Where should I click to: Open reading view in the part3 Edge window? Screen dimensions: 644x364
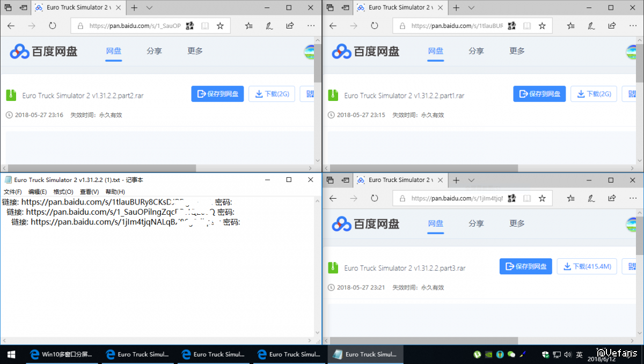[x=527, y=198]
